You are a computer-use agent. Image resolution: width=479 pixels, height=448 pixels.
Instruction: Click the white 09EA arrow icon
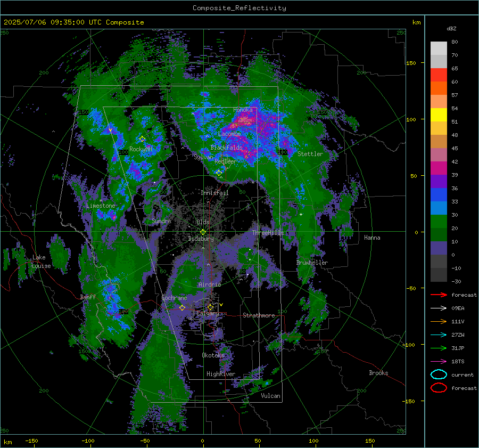(439, 308)
